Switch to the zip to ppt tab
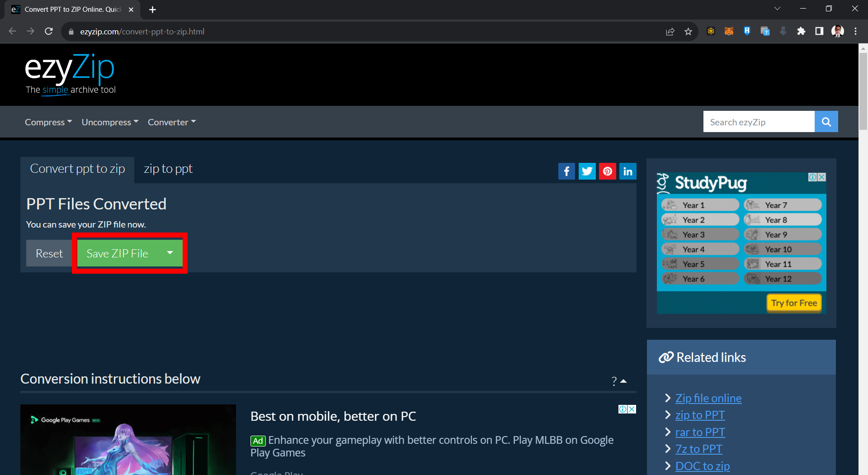Screen dimensions: 868x475 pyautogui.click(x=168, y=169)
